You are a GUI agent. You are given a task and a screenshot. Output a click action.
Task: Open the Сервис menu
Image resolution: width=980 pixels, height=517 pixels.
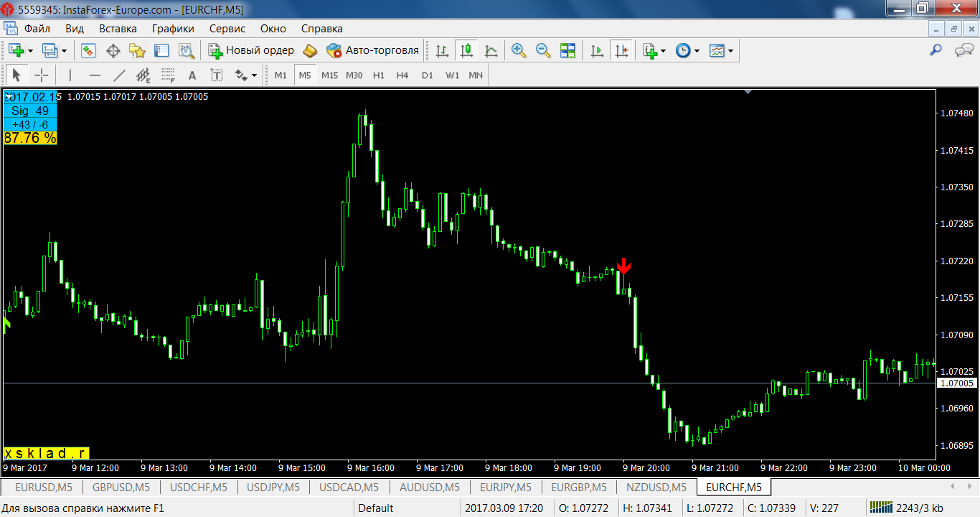point(227,29)
